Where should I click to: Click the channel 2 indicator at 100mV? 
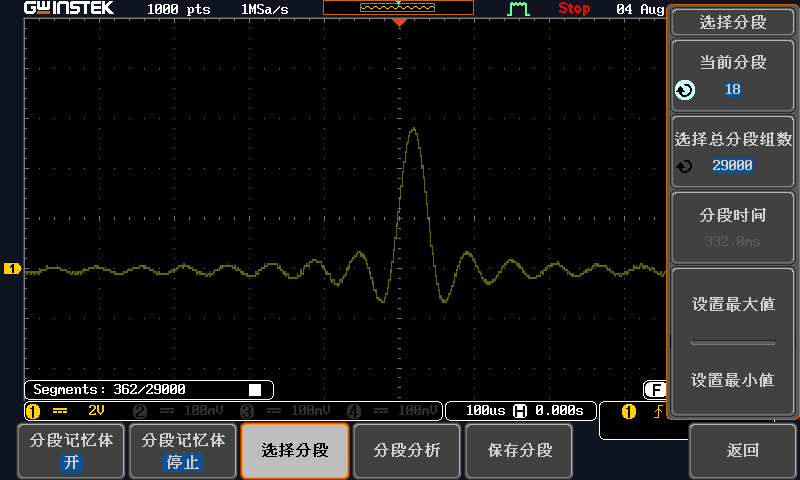pos(177,411)
